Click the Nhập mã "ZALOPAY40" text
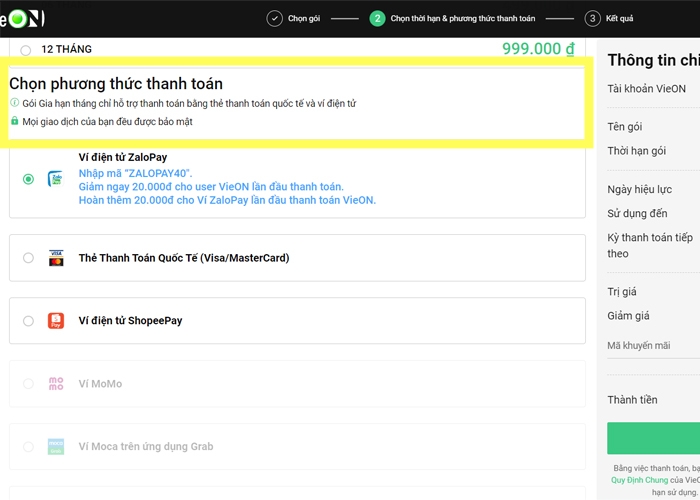The image size is (700, 500). pyautogui.click(x=135, y=173)
